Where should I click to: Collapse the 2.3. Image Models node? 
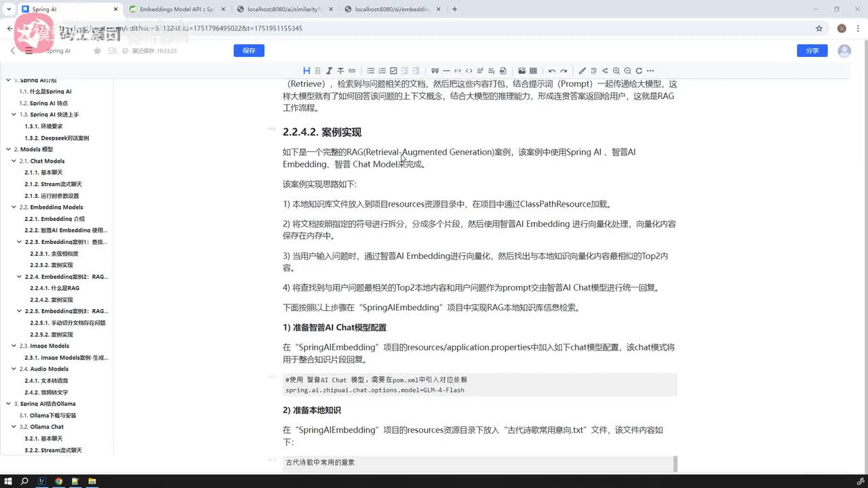click(x=14, y=346)
